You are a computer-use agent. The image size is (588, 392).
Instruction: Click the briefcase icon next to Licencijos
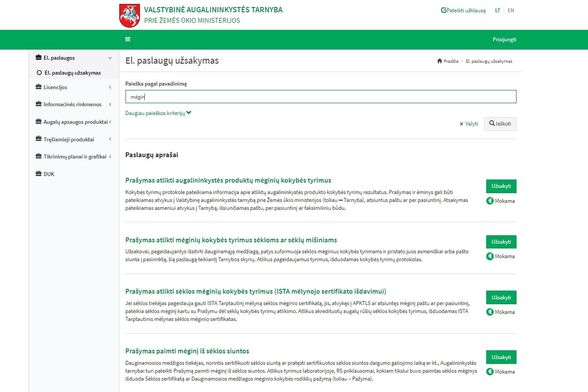click(x=38, y=87)
